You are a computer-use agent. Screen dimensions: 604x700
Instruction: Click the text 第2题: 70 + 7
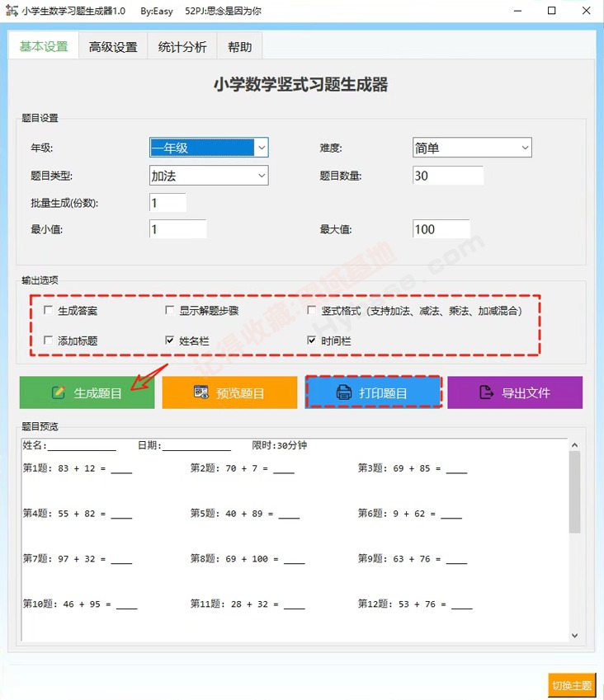[x=224, y=468]
